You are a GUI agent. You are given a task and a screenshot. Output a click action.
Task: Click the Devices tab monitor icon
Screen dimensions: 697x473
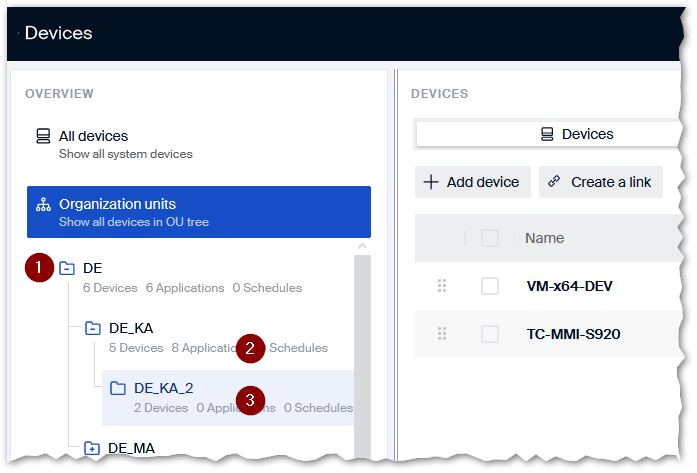[547, 134]
